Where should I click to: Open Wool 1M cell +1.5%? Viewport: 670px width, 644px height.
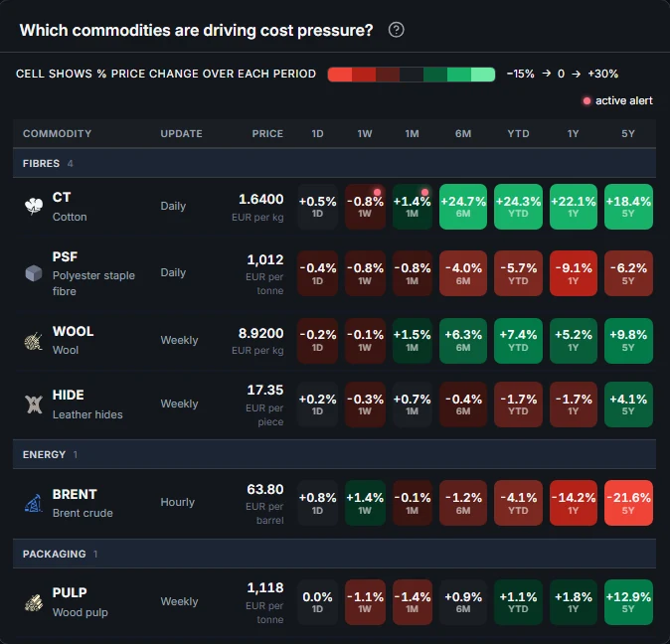[x=413, y=341]
